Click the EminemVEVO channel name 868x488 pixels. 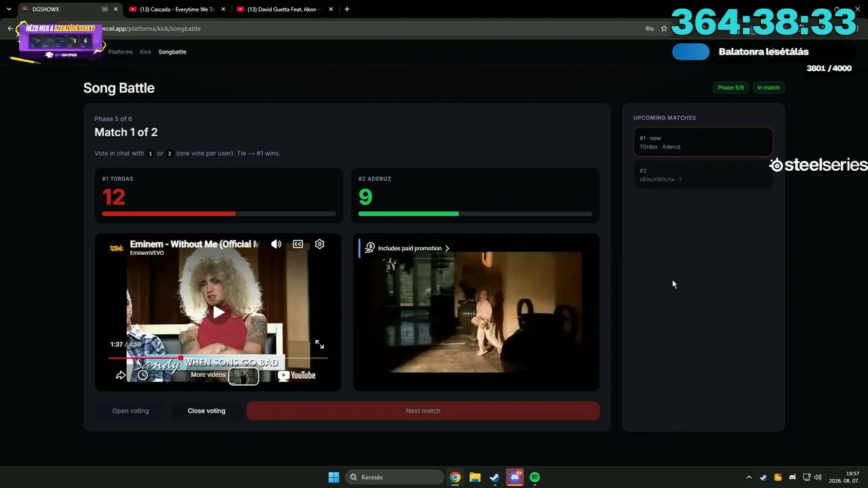[x=146, y=253]
